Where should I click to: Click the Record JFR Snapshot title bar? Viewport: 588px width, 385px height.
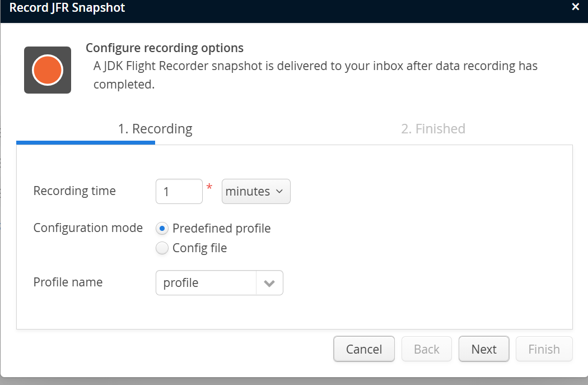[67, 8]
